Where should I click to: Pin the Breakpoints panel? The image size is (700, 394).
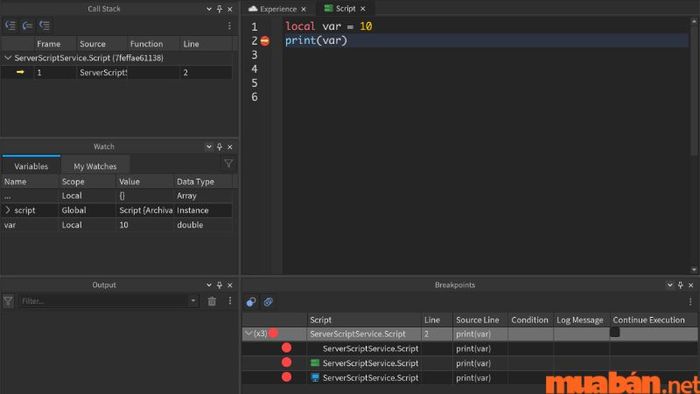point(680,285)
